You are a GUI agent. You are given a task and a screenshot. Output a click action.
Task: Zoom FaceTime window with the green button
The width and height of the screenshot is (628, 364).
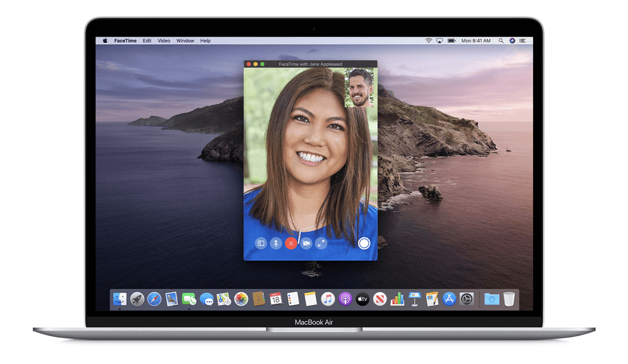click(262, 64)
